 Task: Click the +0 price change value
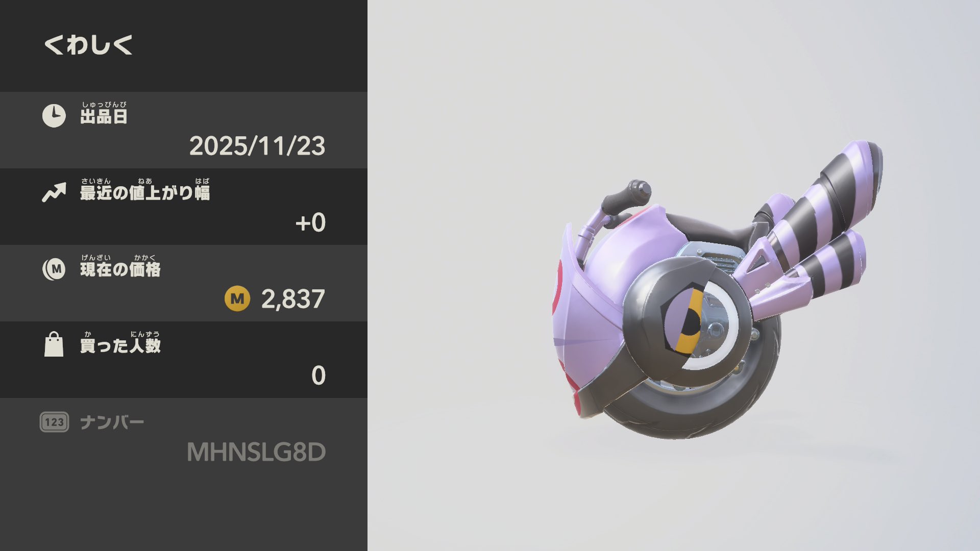click(310, 222)
